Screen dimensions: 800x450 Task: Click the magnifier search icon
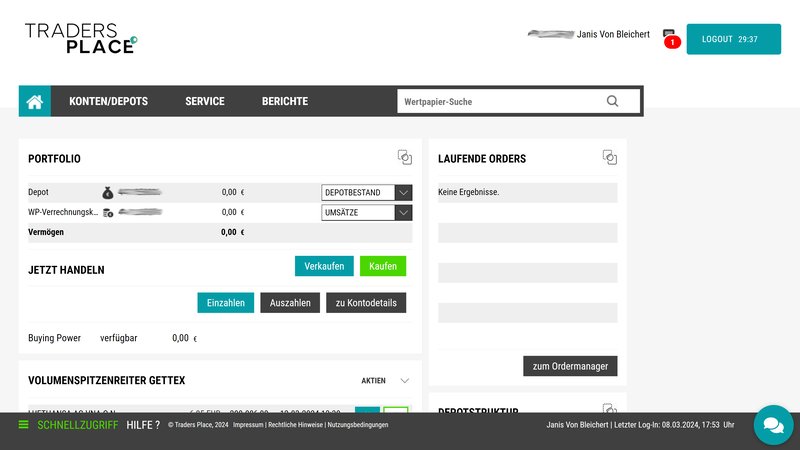point(612,101)
